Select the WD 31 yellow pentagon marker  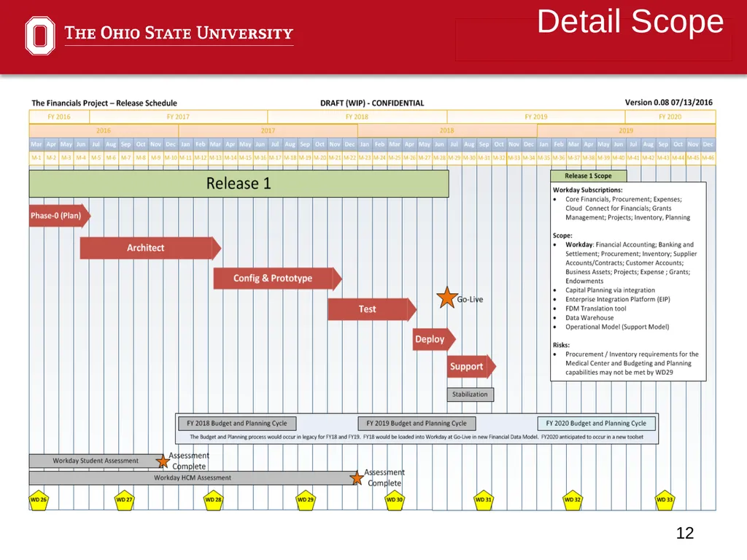pyautogui.click(x=483, y=500)
